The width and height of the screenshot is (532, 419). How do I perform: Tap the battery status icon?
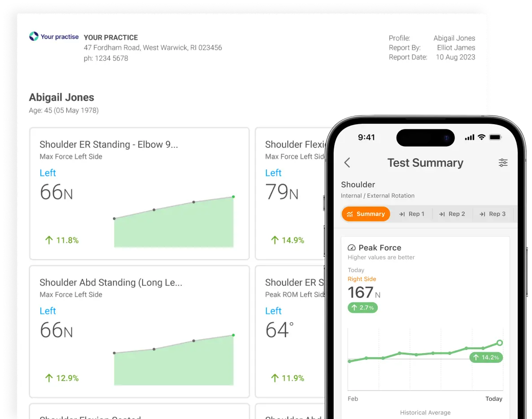click(x=495, y=137)
